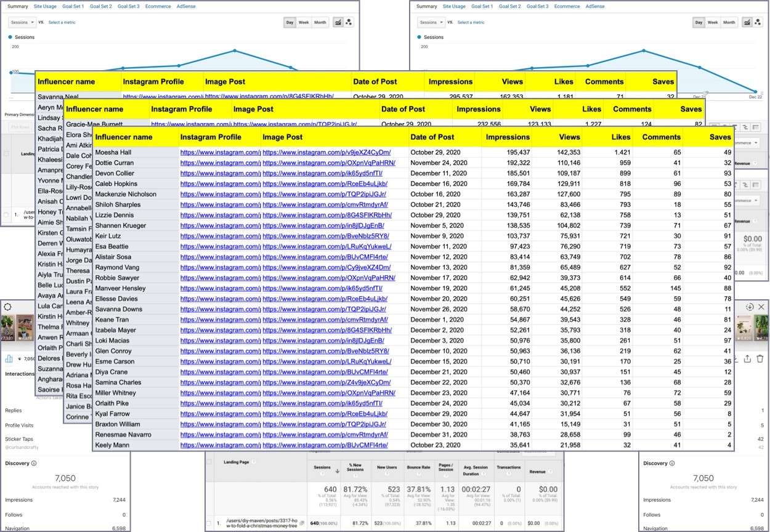The image size is (770, 532).
Task: Open Caleb Hopkins' Instagram profile link
Action: [x=221, y=183]
